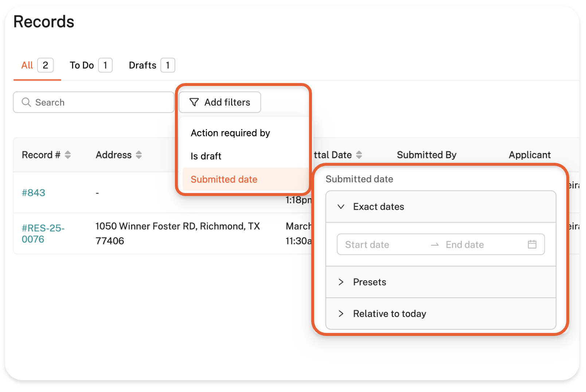Switch to the To Do tab
586x392 pixels.
click(82, 65)
